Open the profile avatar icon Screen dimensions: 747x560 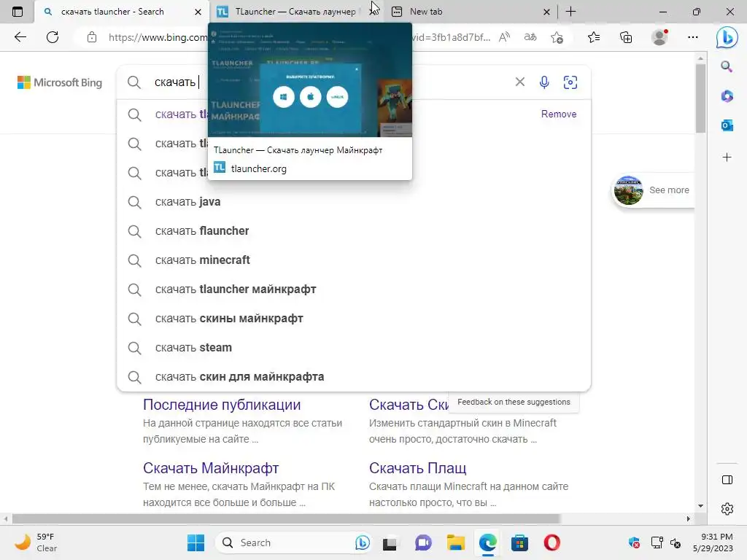click(x=659, y=37)
